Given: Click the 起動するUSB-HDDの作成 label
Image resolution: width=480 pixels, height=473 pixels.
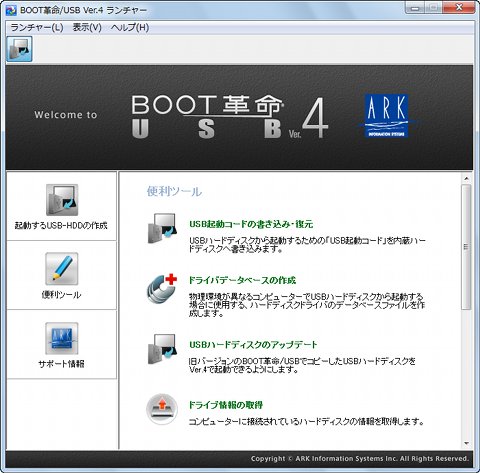Looking at the screenshot, I should (x=61, y=226).
